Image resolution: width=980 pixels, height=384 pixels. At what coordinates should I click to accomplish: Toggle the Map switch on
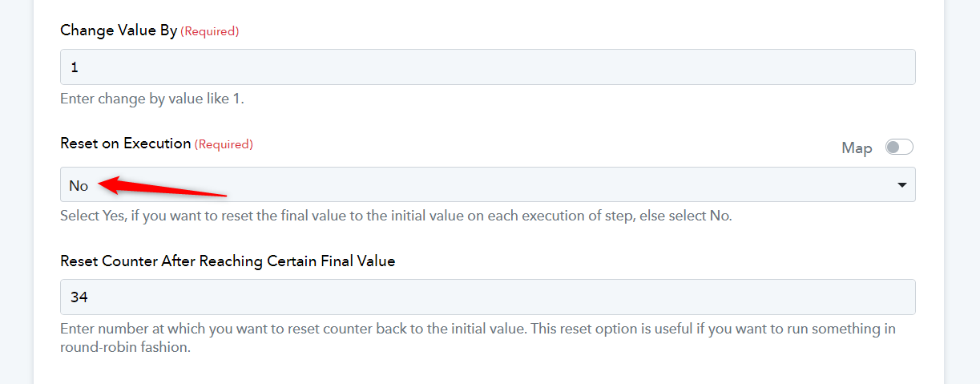click(x=899, y=148)
